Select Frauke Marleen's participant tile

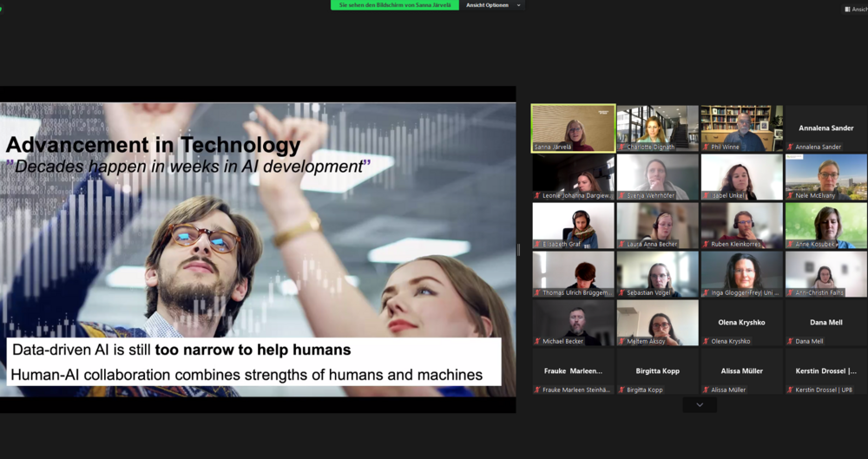[573, 370]
